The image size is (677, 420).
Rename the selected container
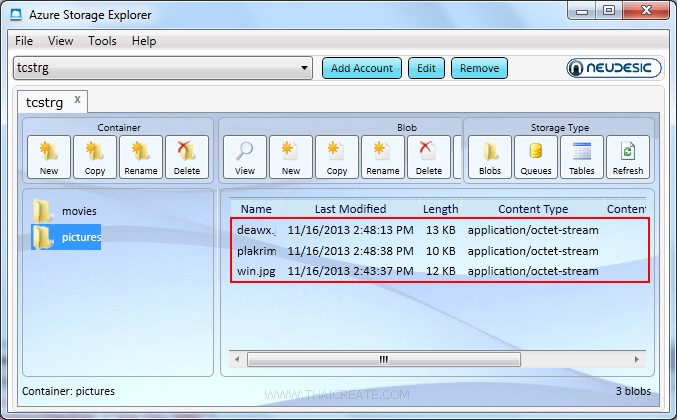pos(141,157)
